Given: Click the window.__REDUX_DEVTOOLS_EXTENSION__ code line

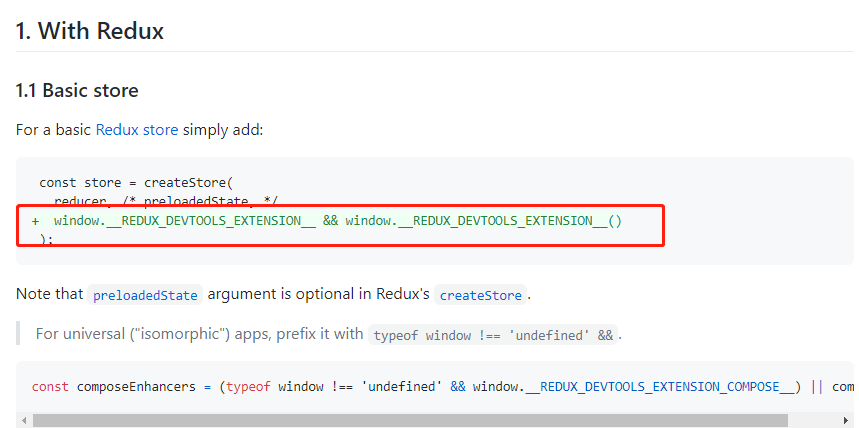Looking at the screenshot, I should [x=327, y=221].
